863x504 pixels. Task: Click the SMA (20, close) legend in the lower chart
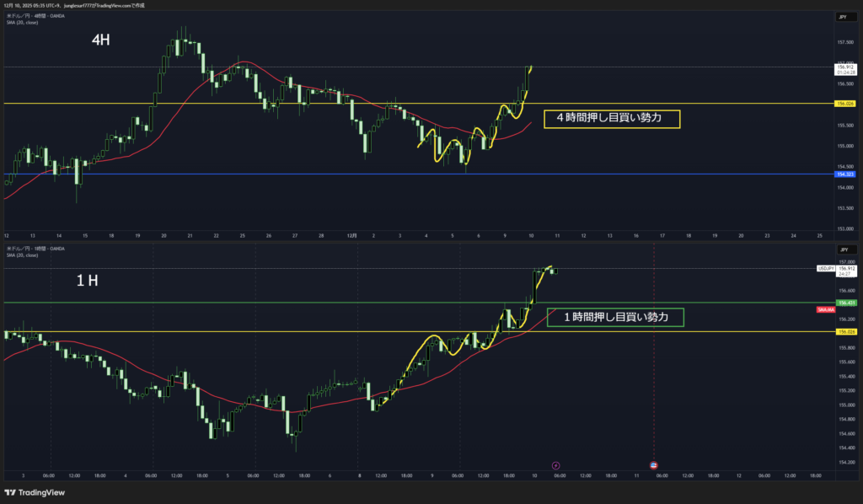24,255
